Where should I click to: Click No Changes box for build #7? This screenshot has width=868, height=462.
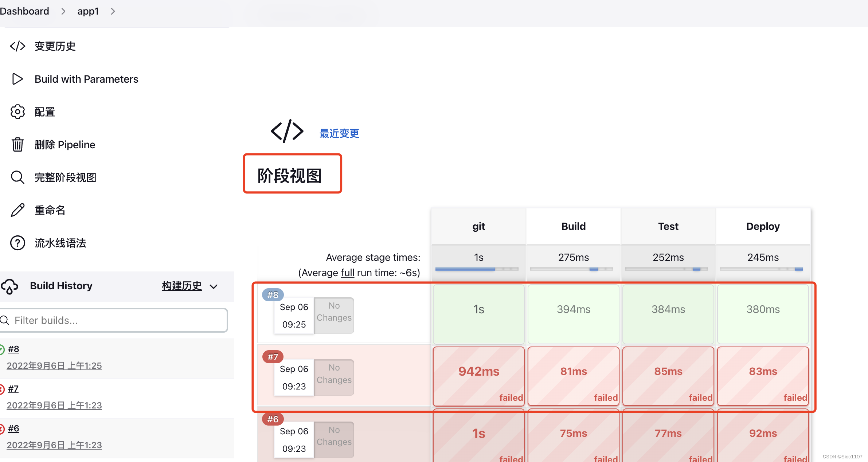334,377
